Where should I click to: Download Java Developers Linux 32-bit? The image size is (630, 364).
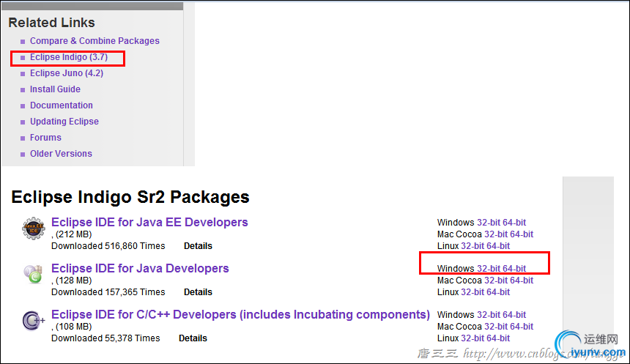tap(472, 292)
